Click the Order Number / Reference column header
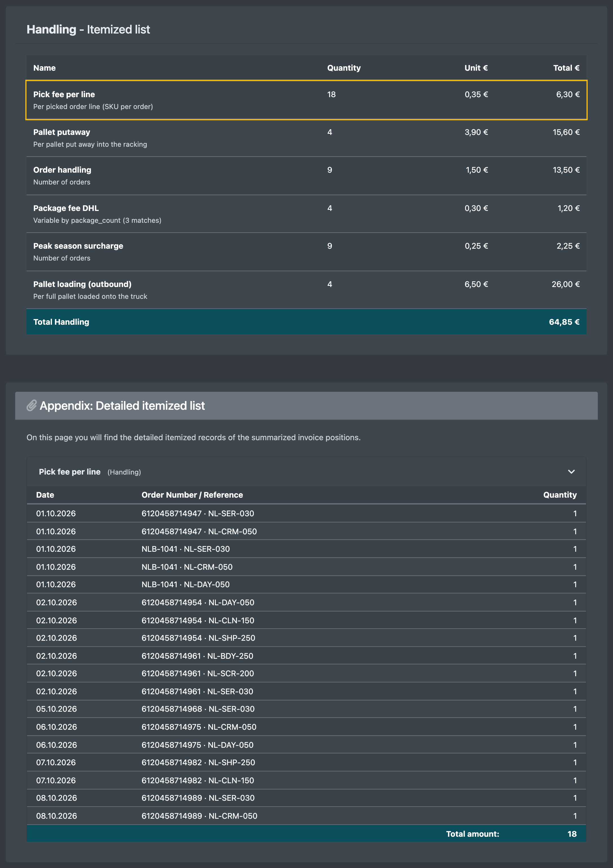This screenshot has height=868, width=613. pyautogui.click(x=192, y=495)
